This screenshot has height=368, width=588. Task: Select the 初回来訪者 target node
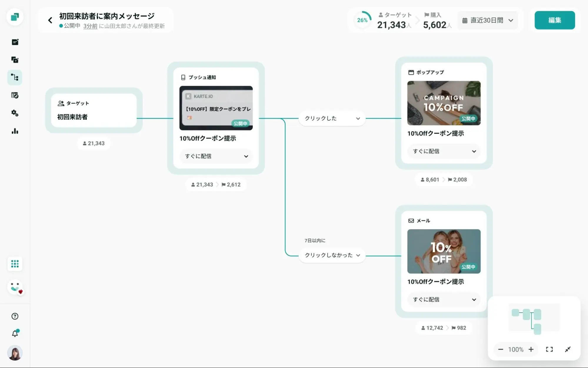pyautogui.click(x=94, y=110)
